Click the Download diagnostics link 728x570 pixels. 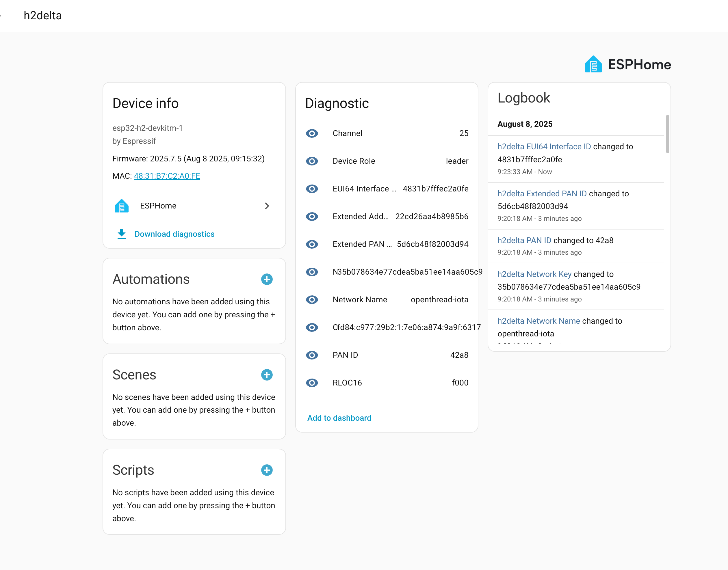pos(174,234)
